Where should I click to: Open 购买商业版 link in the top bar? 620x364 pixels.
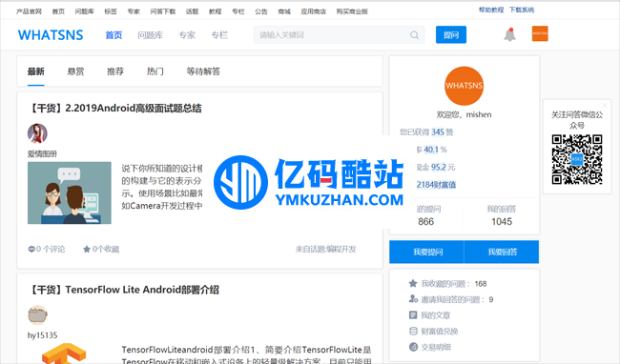coord(352,11)
